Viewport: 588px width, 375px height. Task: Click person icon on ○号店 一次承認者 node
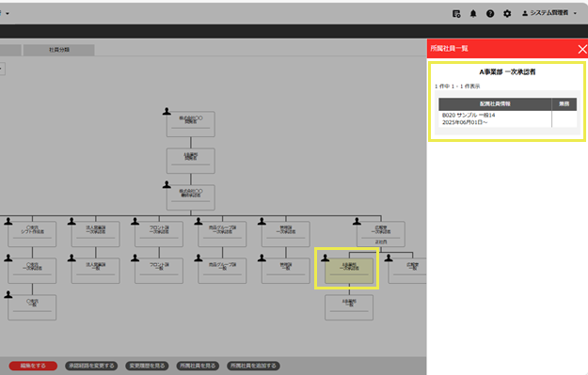pyautogui.click(x=8, y=258)
